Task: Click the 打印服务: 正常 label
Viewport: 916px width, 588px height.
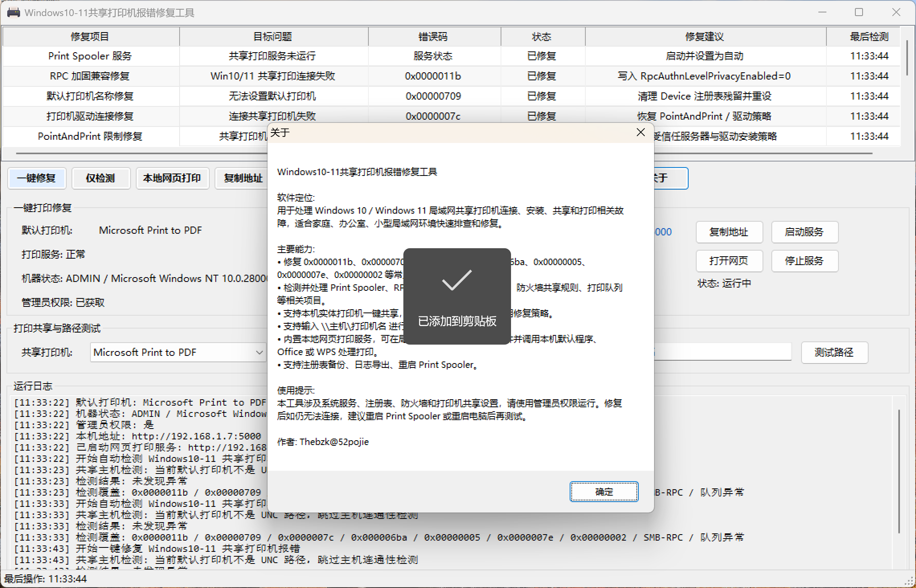Action: 53,254
